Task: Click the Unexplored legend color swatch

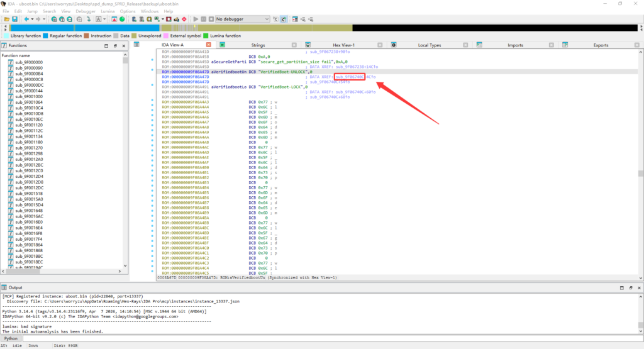Action: point(134,36)
